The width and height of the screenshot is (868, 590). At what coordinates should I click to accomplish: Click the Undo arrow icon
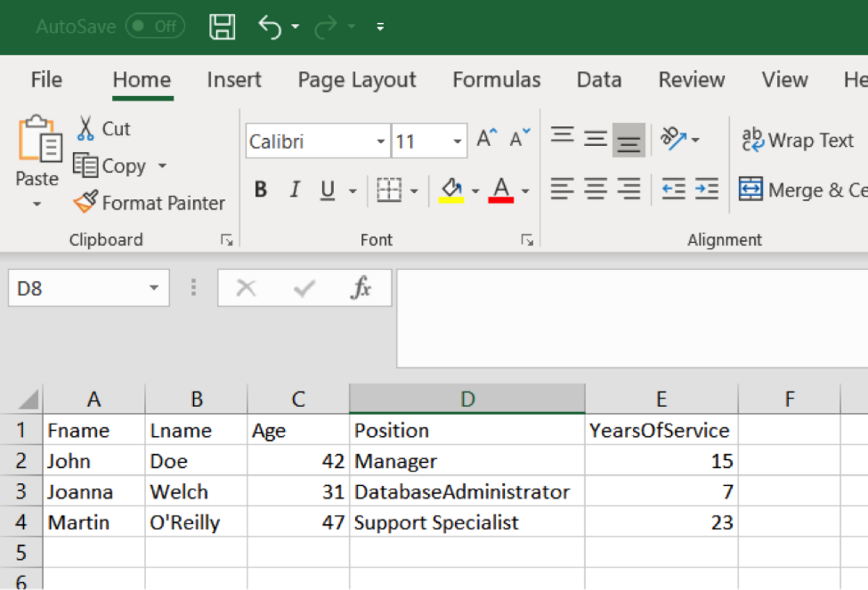[x=270, y=27]
